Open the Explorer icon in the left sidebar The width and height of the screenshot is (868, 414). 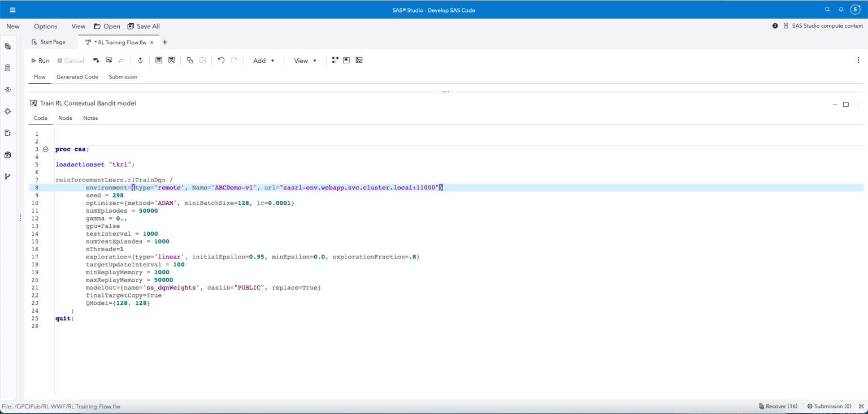coord(8,46)
